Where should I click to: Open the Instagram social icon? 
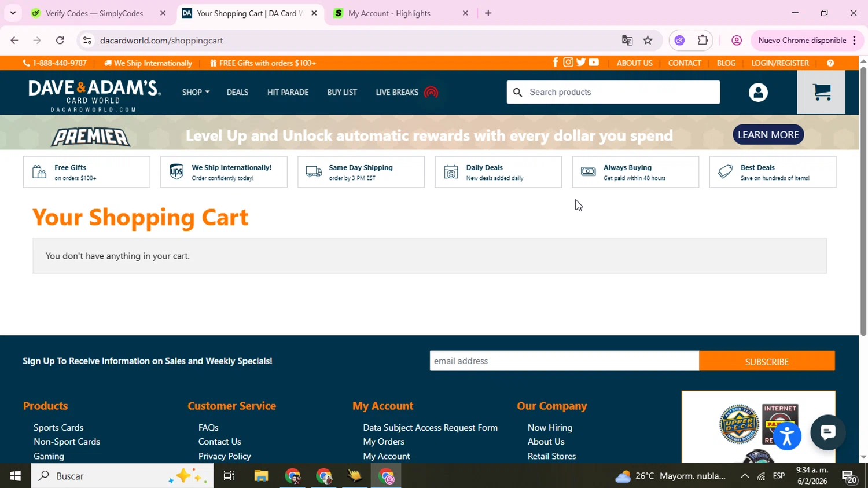coord(568,63)
